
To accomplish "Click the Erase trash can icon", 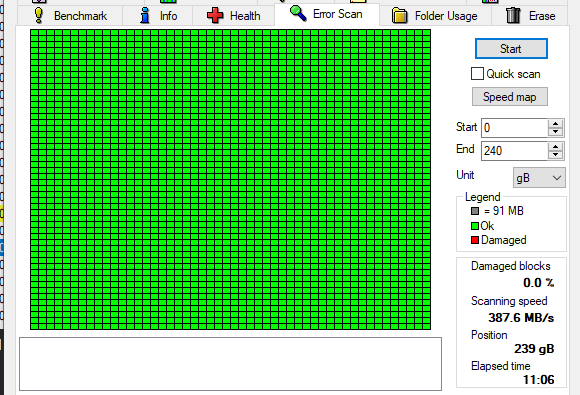I will click(513, 16).
